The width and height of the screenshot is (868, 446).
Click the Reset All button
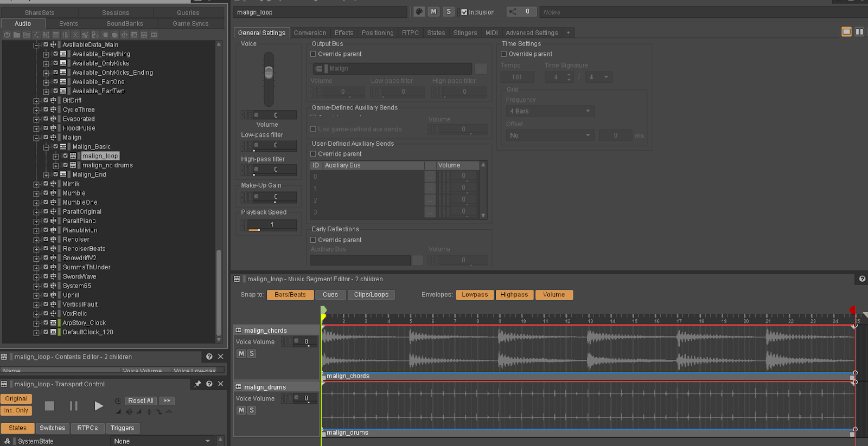click(141, 400)
